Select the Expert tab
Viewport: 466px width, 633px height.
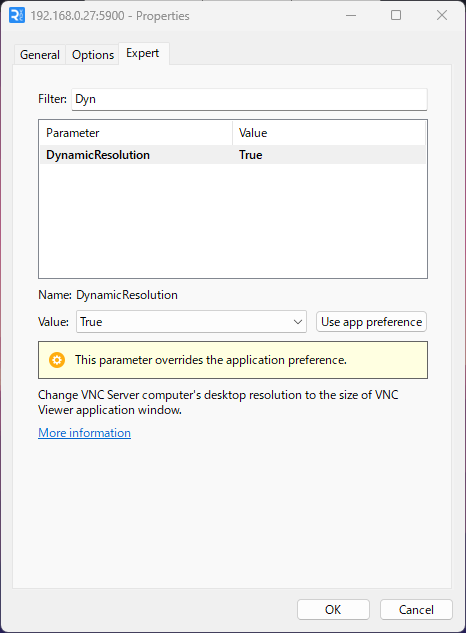click(x=143, y=53)
